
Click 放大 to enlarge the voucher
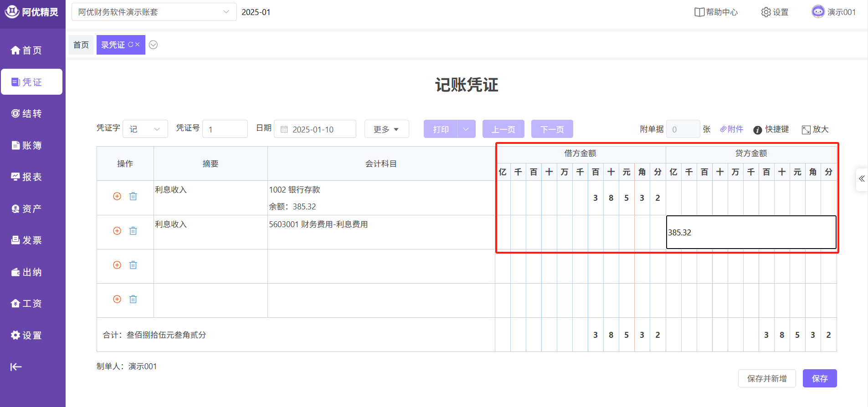815,129
